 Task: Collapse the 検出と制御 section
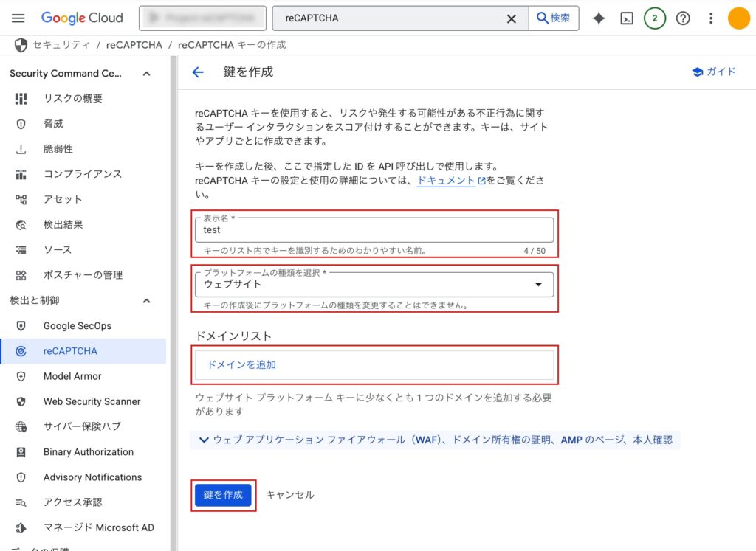point(147,300)
